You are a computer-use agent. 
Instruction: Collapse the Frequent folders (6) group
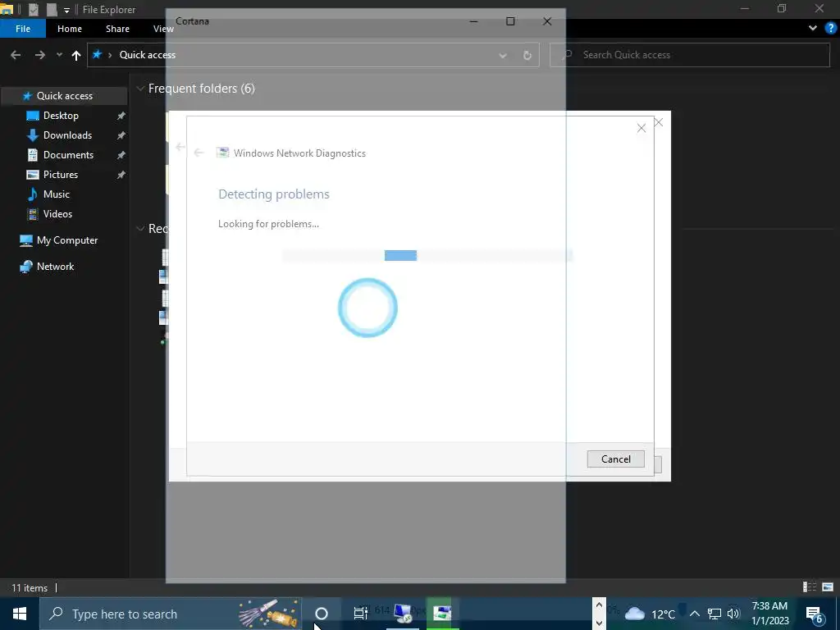click(x=140, y=89)
